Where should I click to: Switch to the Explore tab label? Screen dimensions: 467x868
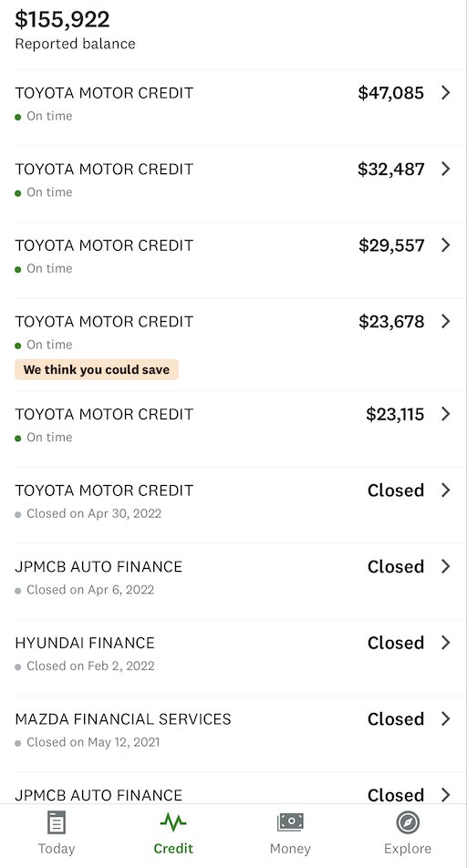408,848
